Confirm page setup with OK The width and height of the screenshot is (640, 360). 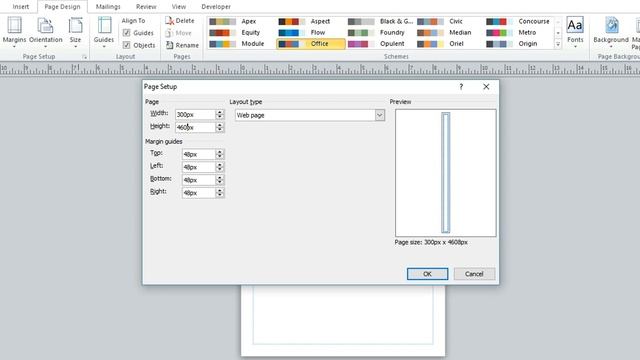point(427,274)
